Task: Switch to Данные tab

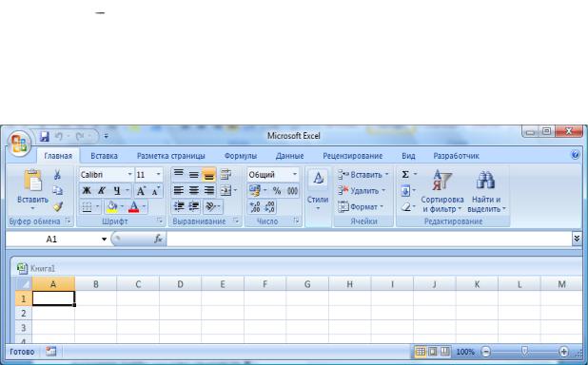Action: (289, 156)
